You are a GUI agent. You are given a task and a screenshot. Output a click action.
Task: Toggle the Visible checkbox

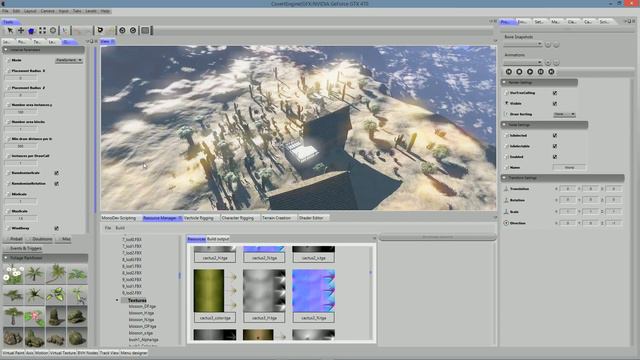coord(555,104)
